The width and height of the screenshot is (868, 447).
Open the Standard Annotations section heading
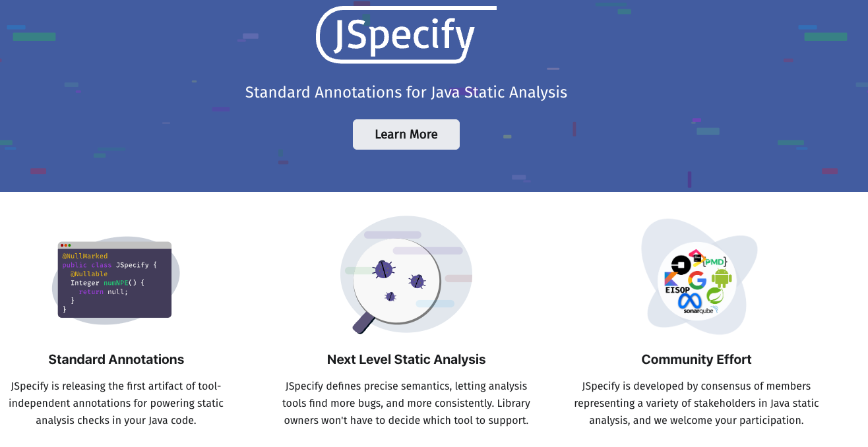coord(116,359)
